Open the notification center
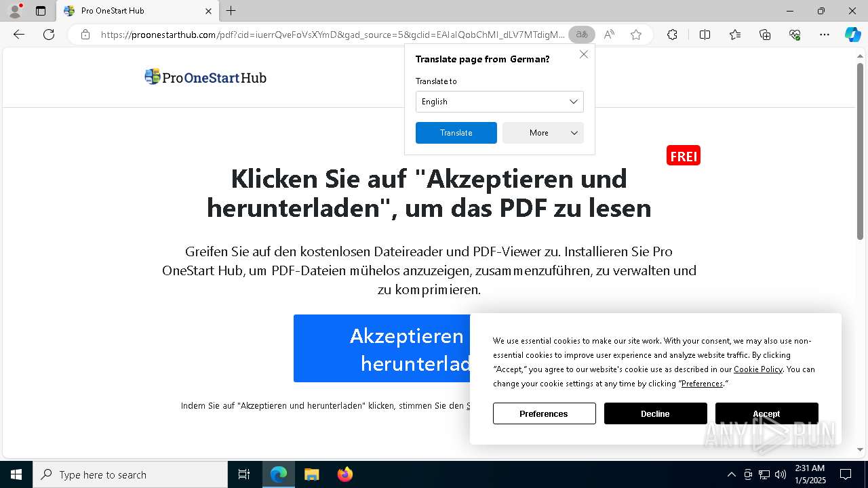 846,474
